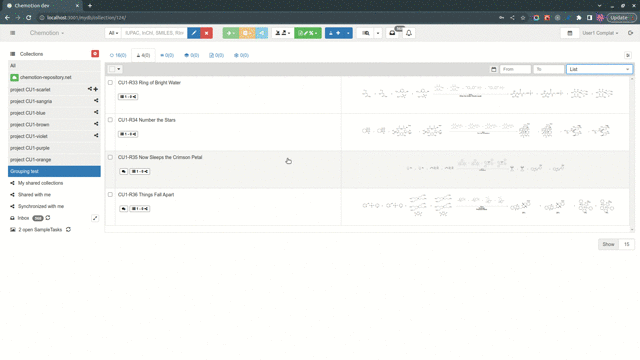Click the calendar date filter icon

493,69
